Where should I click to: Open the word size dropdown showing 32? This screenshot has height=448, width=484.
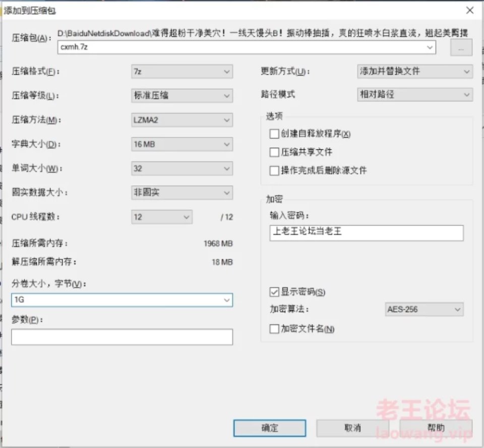tap(227, 168)
